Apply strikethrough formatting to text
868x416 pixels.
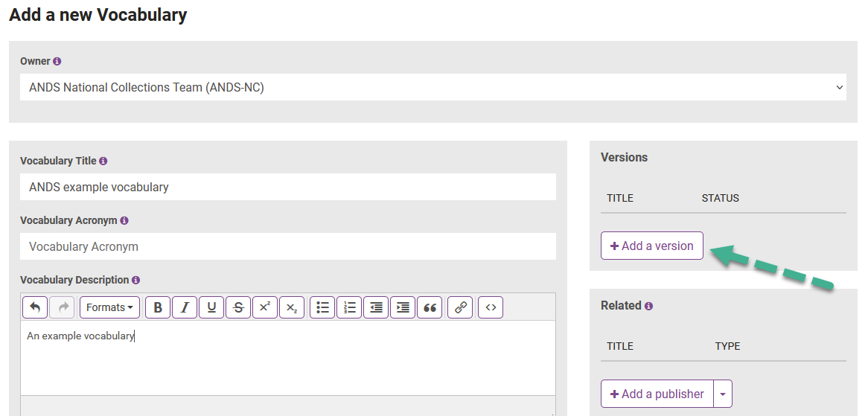click(238, 307)
